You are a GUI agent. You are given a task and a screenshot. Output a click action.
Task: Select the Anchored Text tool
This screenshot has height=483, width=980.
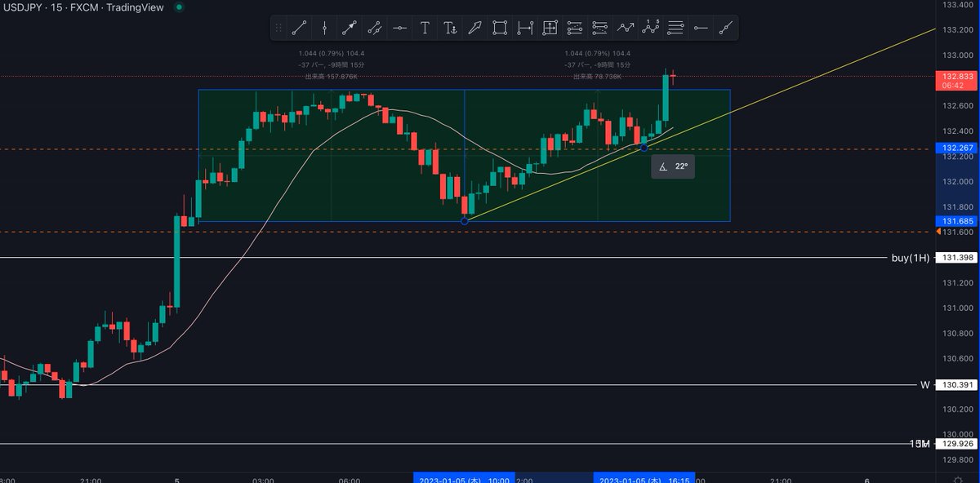[x=450, y=27]
